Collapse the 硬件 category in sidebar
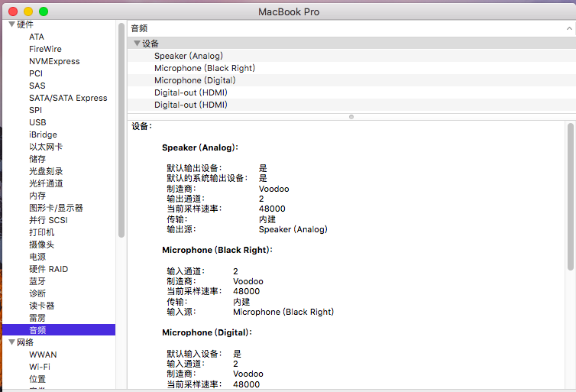The image size is (576, 392). click(x=11, y=24)
